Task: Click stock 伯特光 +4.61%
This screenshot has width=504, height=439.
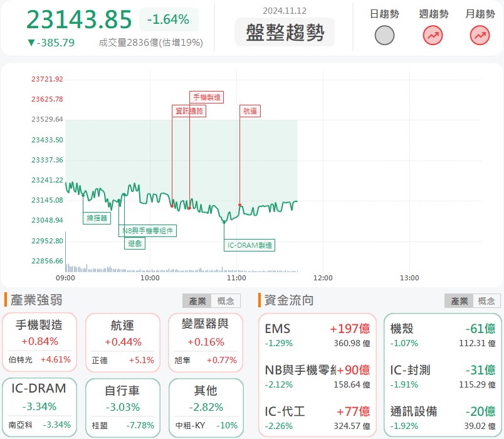Action: pyautogui.click(x=39, y=359)
